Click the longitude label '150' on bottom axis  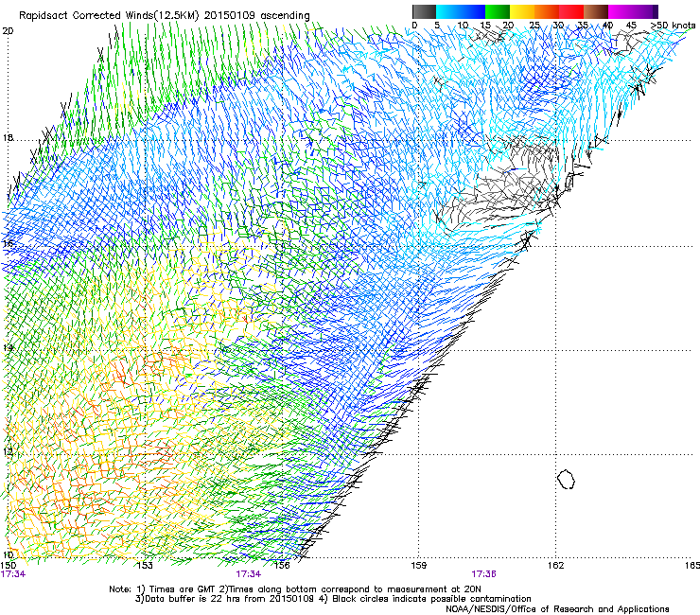point(8,566)
